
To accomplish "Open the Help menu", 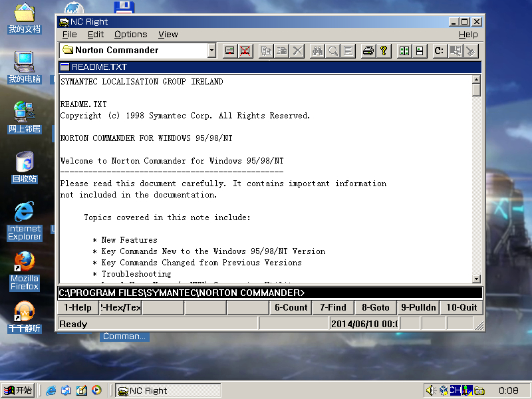I will pos(468,35).
